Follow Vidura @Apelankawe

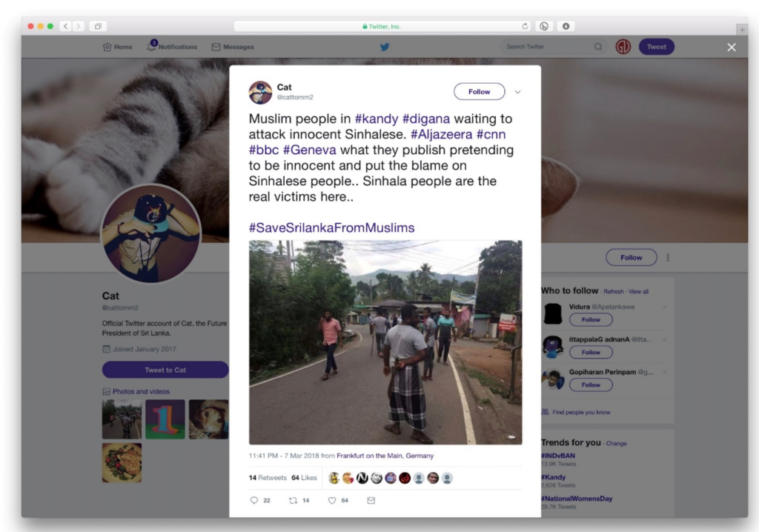(x=591, y=319)
